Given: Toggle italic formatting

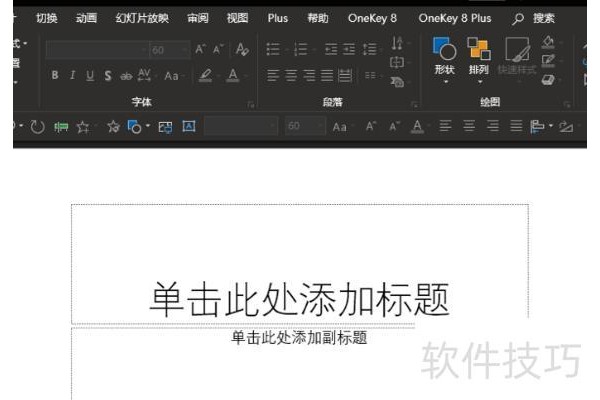Looking at the screenshot, I should 72,75.
